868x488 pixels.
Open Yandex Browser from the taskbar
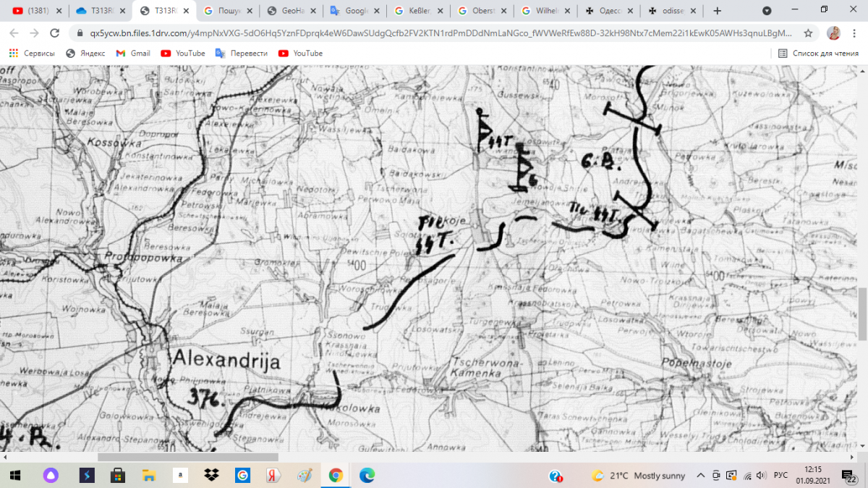click(x=273, y=476)
